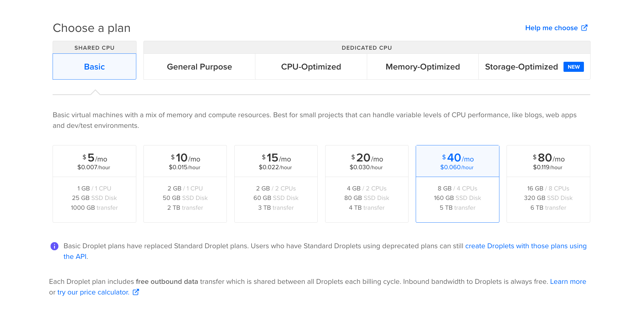This screenshot has height=312, width=644.
Task: Click the external link icon after price calculator
Action: click(136, 292)
